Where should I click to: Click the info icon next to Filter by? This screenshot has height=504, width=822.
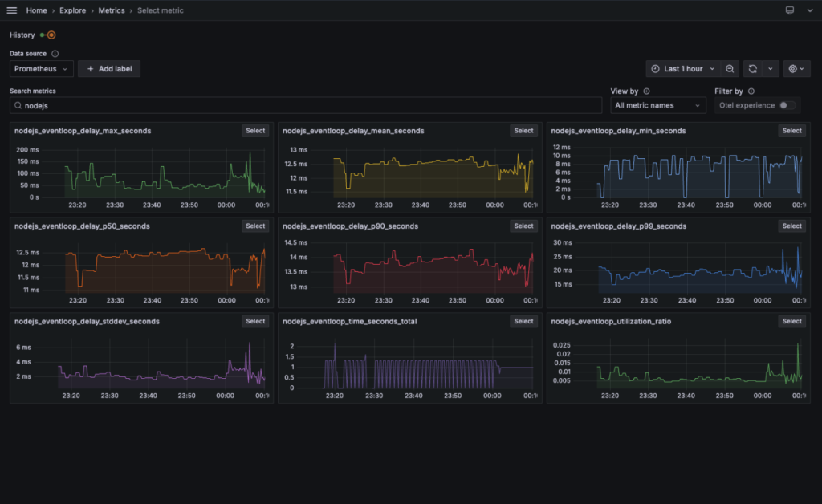[x=751, y=91]
